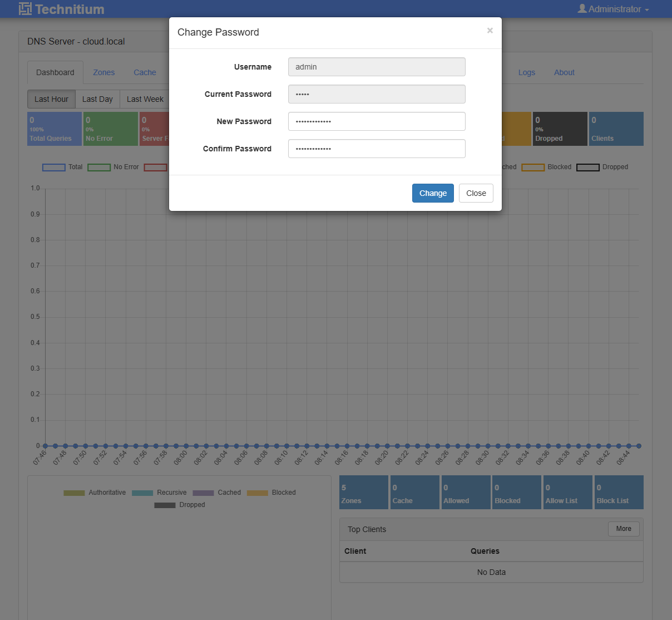Select the Last Week time range
Viewport: 672px width, 620px height.
145,99
